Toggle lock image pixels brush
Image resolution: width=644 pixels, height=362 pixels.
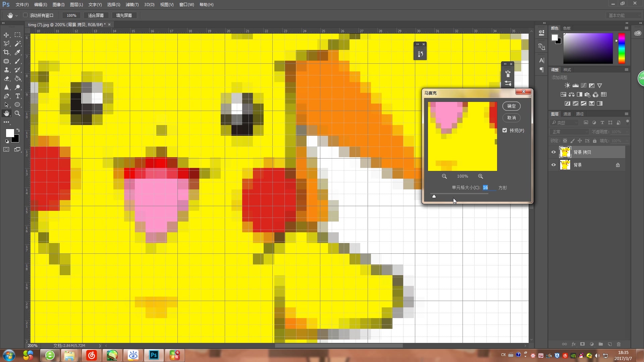click(x=572, y=141)
